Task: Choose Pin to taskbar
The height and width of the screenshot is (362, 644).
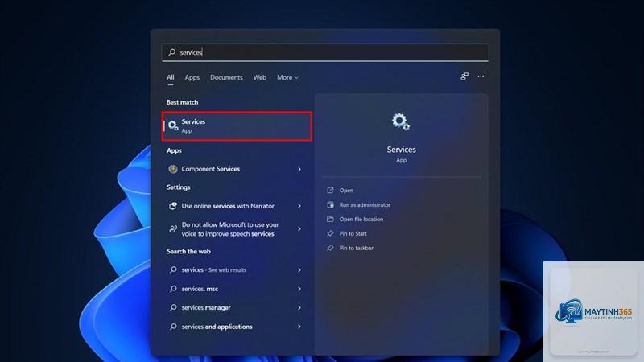Action: point(356,248)
